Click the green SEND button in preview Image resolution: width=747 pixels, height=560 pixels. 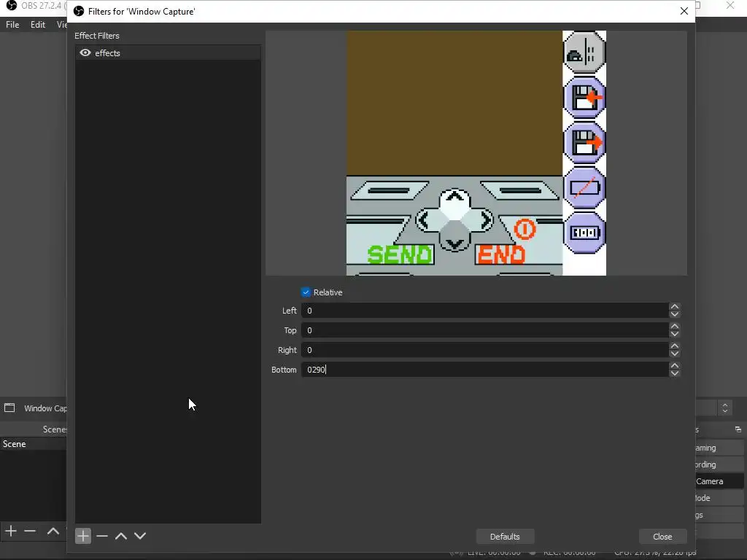(x=400, y=254)
